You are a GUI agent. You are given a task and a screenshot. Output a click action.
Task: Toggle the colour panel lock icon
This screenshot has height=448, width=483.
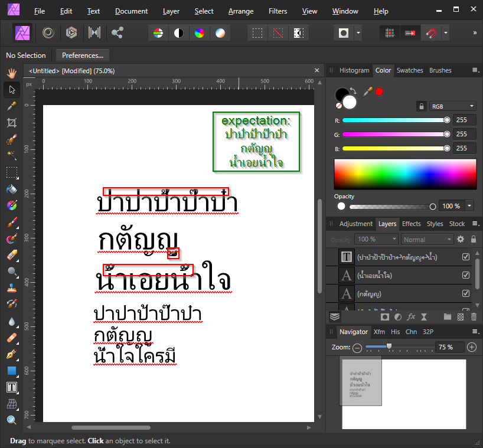[422, 106]
